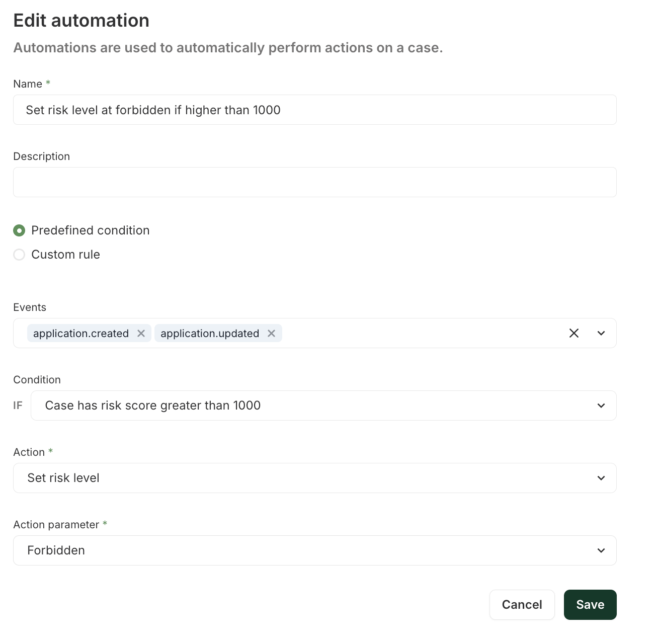The height and width of the screenshot is (644, 654).
Task: Expand the Events dropdown chevron
Action: pos(601,333)
